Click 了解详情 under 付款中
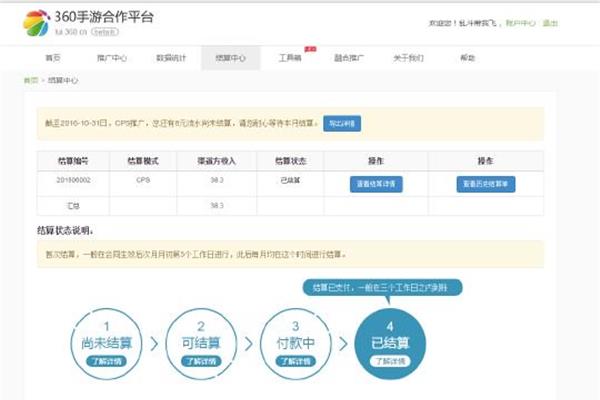The width and height of the screenshot is (600, 400). click(296, 361)
